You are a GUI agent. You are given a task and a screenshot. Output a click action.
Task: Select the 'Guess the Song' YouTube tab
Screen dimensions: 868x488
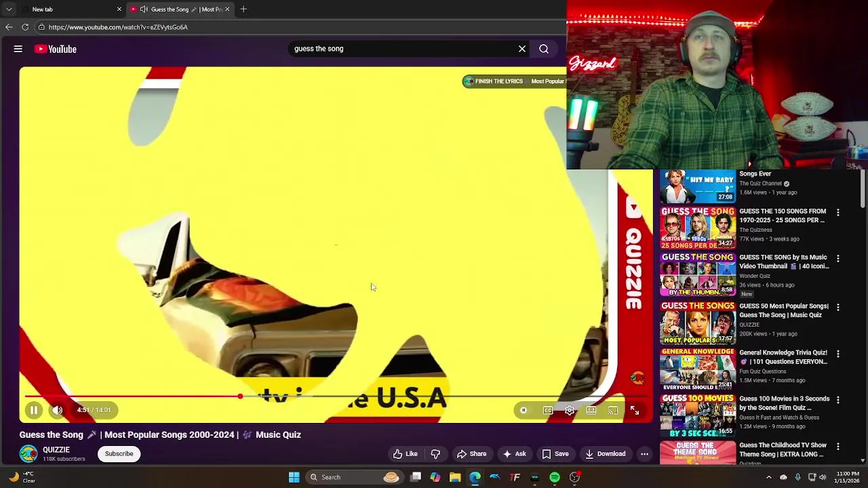click(180, 9)
